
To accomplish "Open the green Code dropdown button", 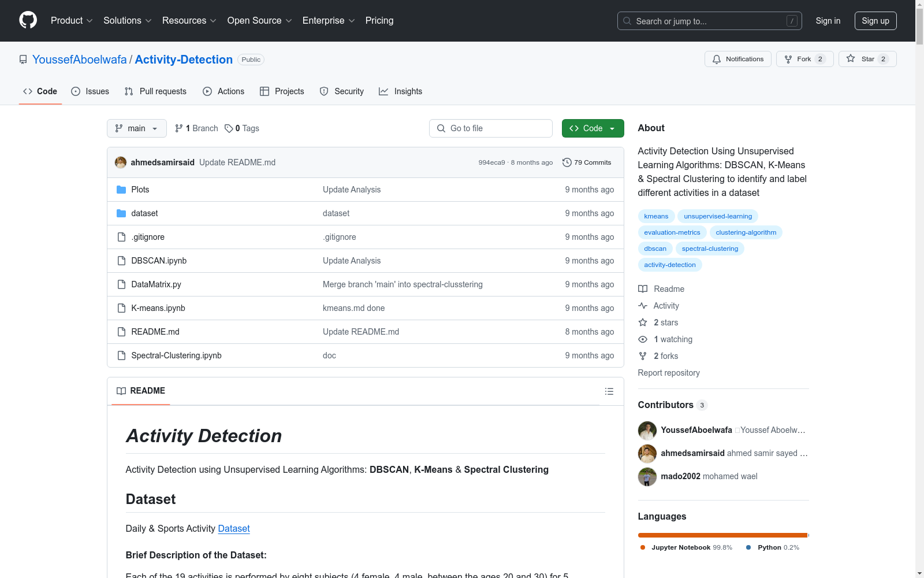I will (x=593, y=128).
